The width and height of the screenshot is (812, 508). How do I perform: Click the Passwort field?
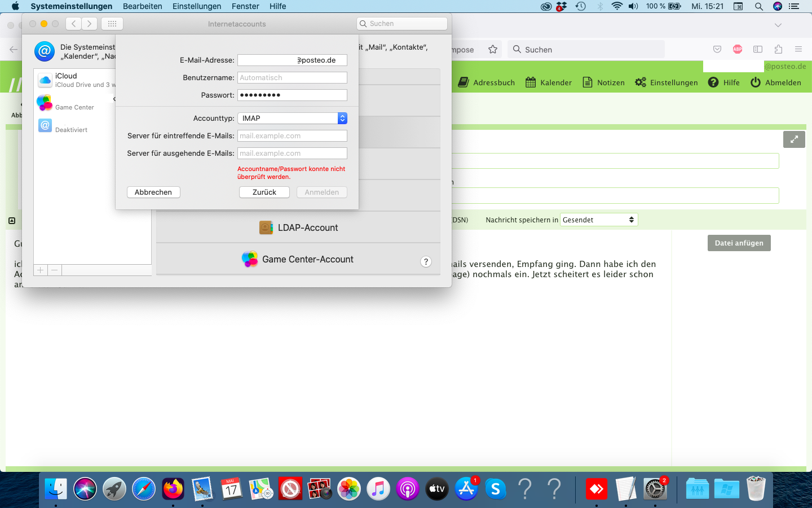292,95
